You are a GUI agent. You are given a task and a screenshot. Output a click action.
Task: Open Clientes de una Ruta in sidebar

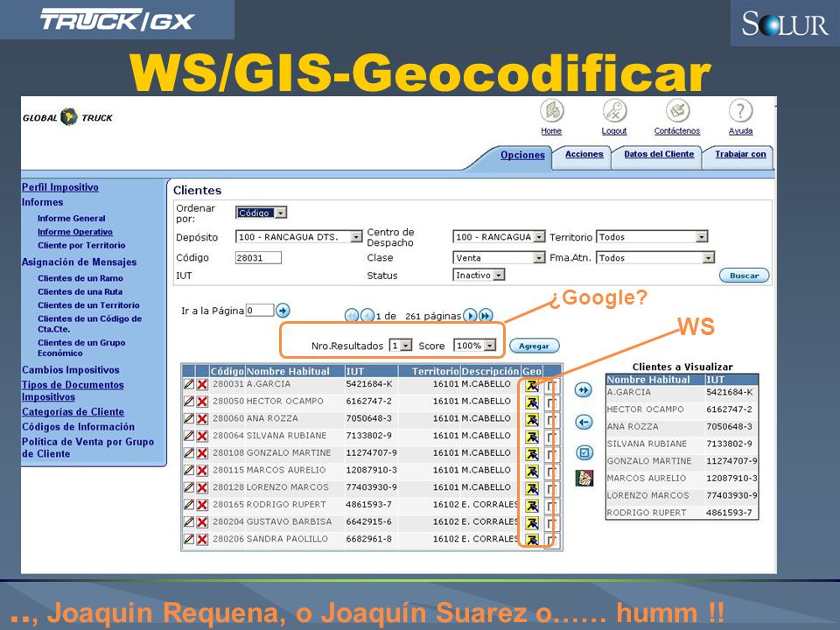click(x=80, y=292)
